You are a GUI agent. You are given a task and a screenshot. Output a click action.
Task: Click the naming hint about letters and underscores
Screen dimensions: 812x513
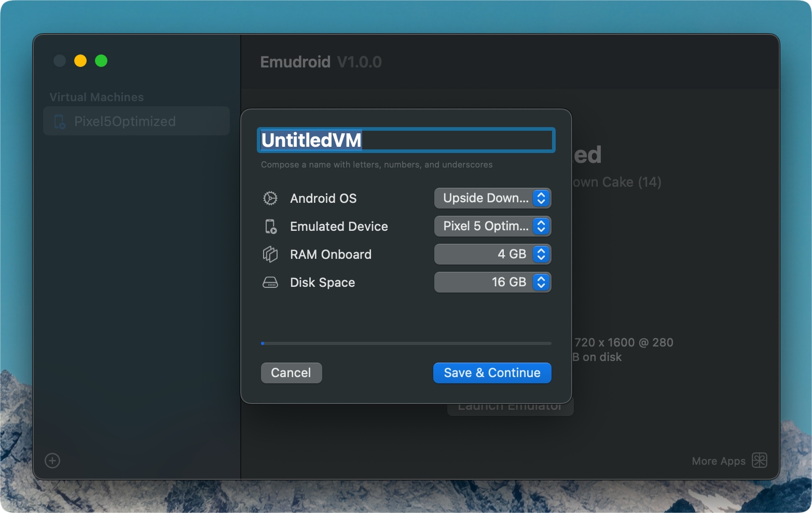click(x=377, y=164)
